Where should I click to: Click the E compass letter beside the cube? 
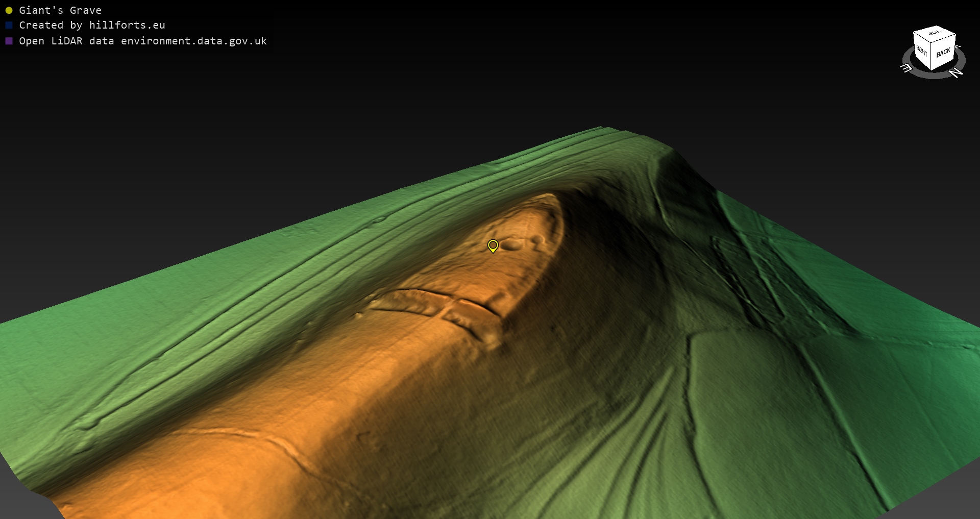[x=906, y=68]
